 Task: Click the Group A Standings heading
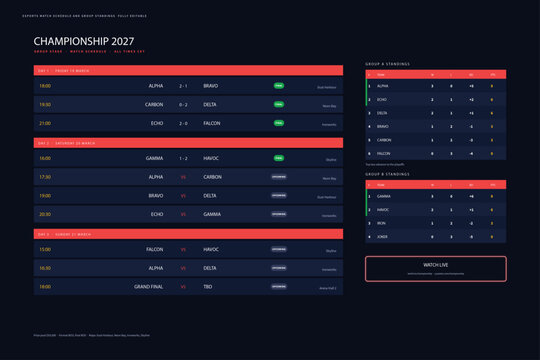(x=387, y=64)
